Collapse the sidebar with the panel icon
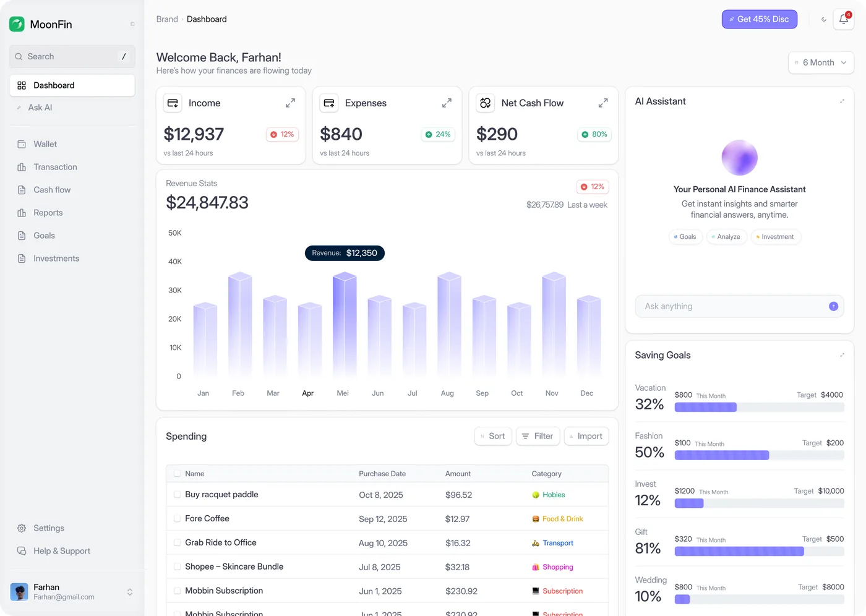The image size is (866, 616). tap(132, 24)
